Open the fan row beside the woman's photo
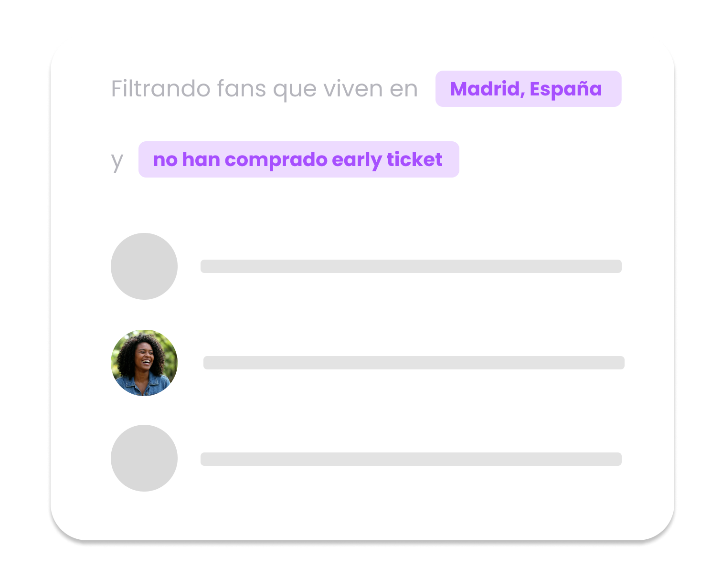 [414, 363]
